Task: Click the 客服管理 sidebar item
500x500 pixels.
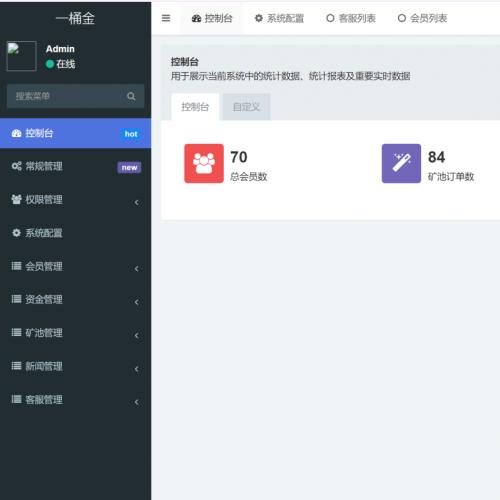Action: tap(75, 399)
